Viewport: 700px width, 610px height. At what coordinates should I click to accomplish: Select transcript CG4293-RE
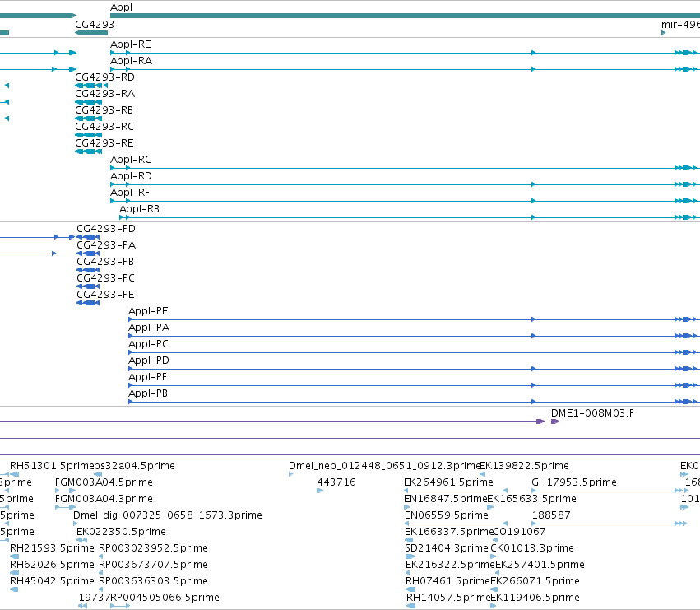pos(104,143)
